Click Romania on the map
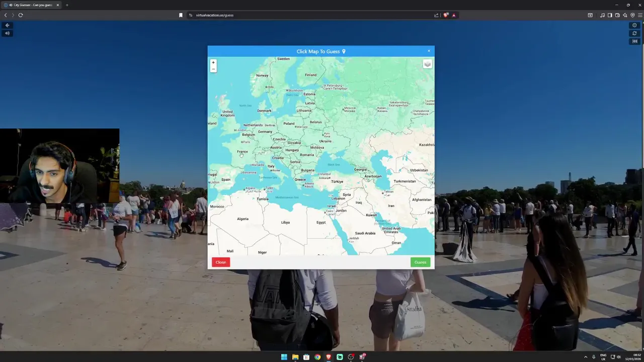 pos(306,155)
